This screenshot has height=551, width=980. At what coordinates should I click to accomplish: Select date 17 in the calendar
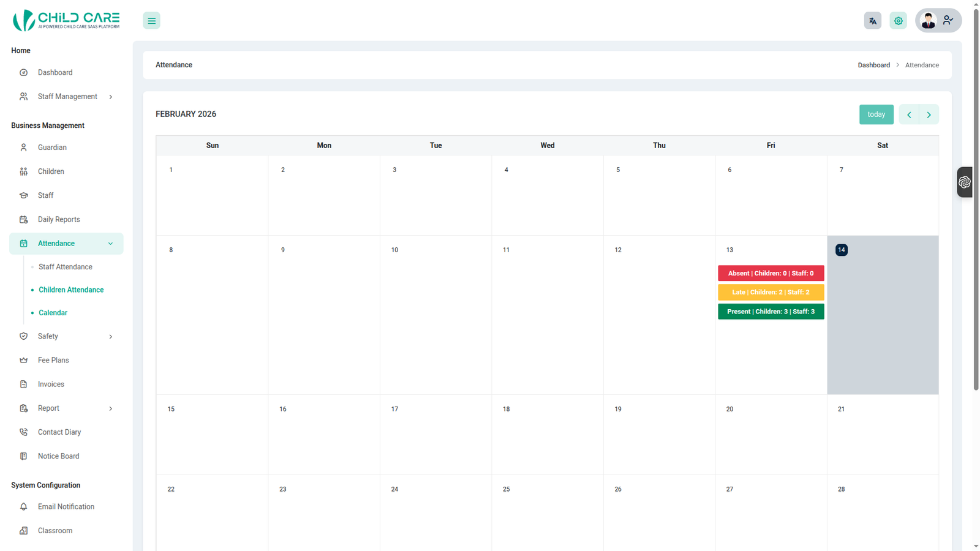coord(394,409)
